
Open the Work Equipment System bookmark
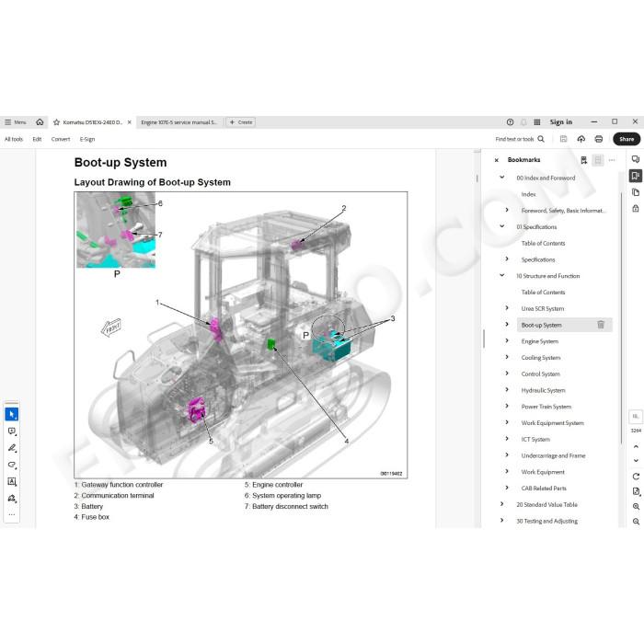[x=552, y=423]
